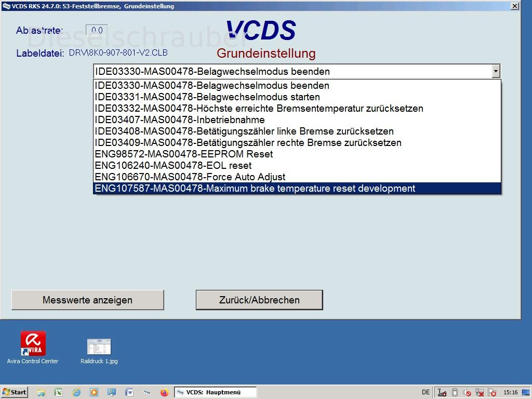The image size is (532, 399).
Task: Select Maximum brake temperature reset development
Action: click(x=297, y=188)
